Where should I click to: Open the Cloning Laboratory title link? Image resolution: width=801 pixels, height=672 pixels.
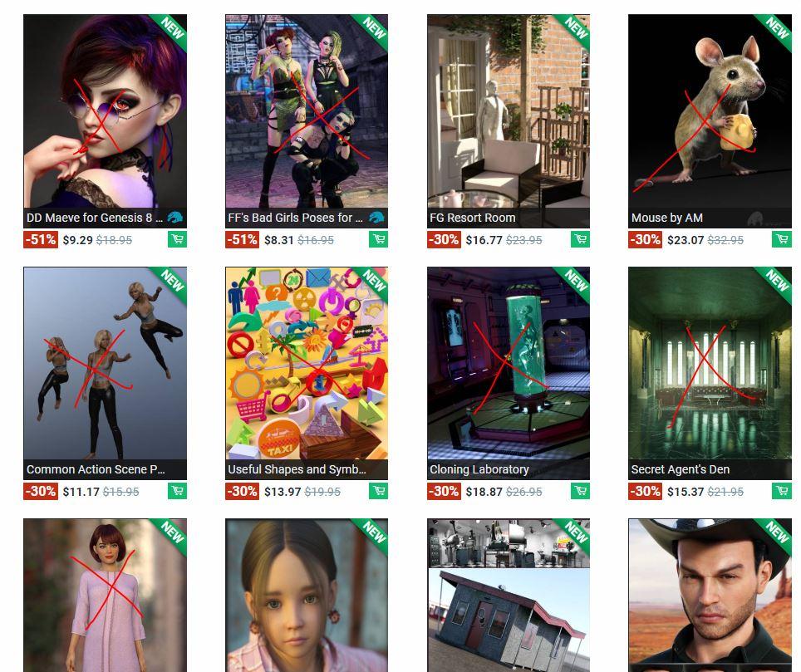[x=479, y=469]
